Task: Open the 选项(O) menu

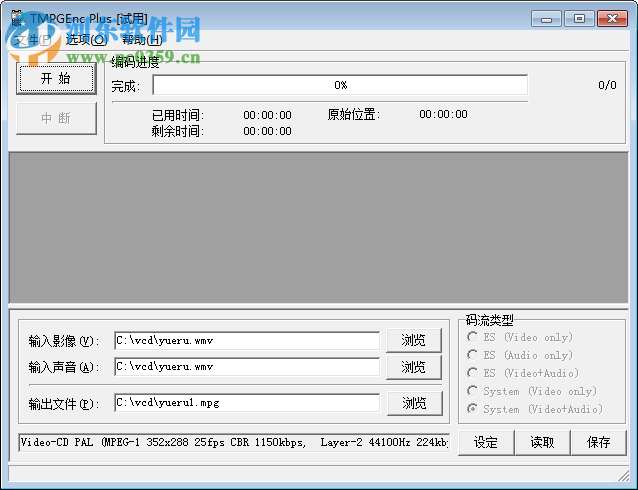Action: (x=86, y=40)
